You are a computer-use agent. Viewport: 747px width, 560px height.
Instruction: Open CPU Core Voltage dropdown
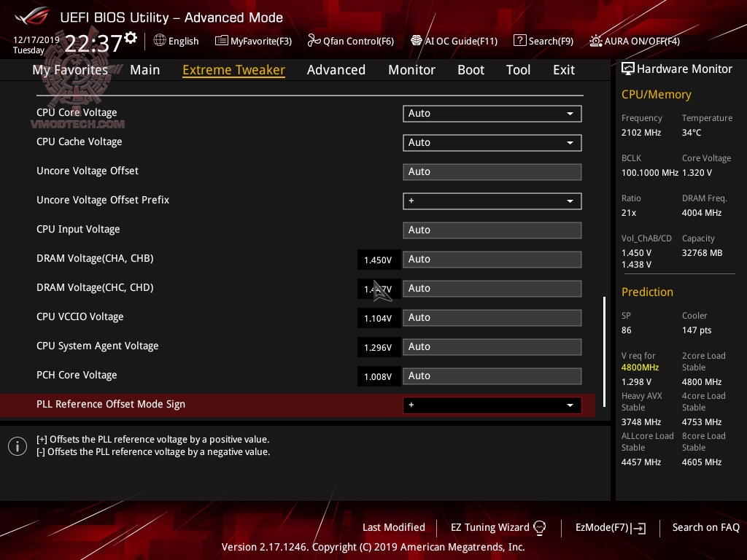pos(492,113)
